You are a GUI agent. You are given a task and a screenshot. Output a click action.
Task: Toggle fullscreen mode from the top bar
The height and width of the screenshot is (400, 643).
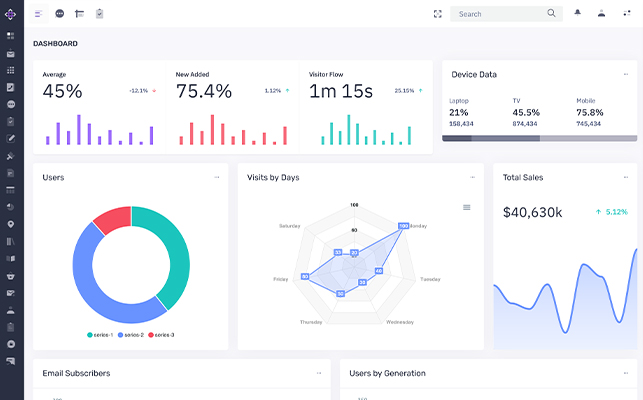[x=437, y=14]
